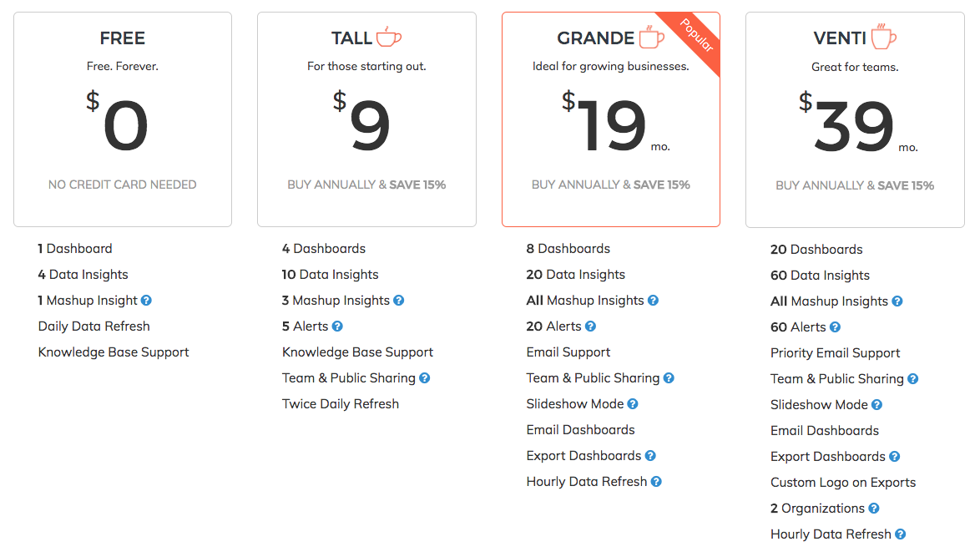Screen dimensions: 980x557
Task: Click help icon next to Venti Hourly Data Refresh
Action: (x=901, y=534)
